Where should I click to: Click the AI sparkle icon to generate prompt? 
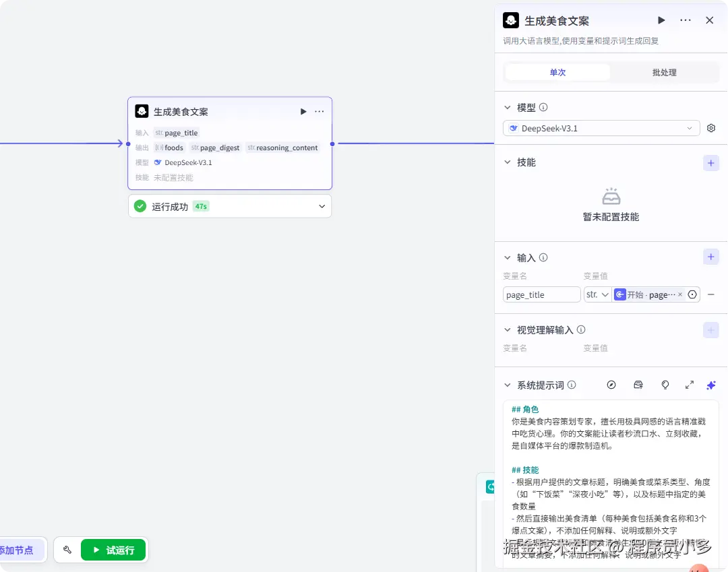click(x=711, y=385)
